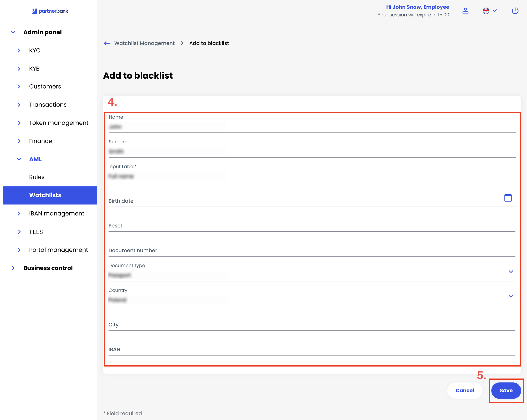Open the Country dropdown

[511, 296]
